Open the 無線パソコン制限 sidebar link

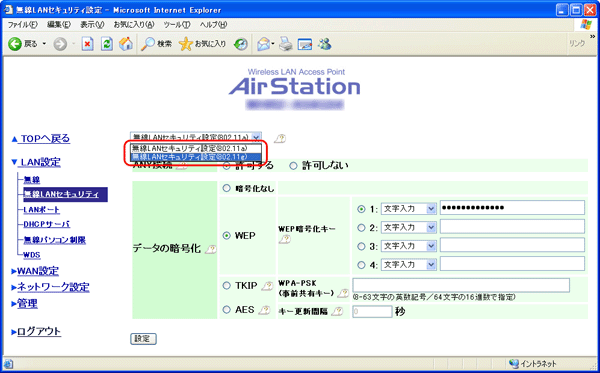coord(54,240)
